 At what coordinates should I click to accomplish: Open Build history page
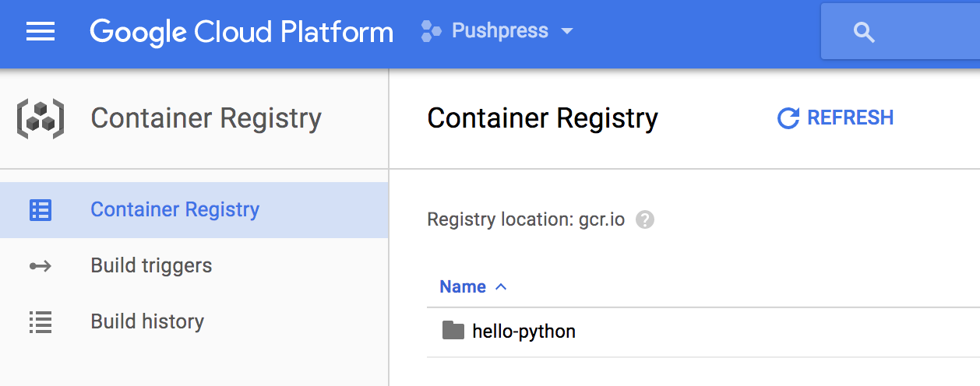pos(147,322)
